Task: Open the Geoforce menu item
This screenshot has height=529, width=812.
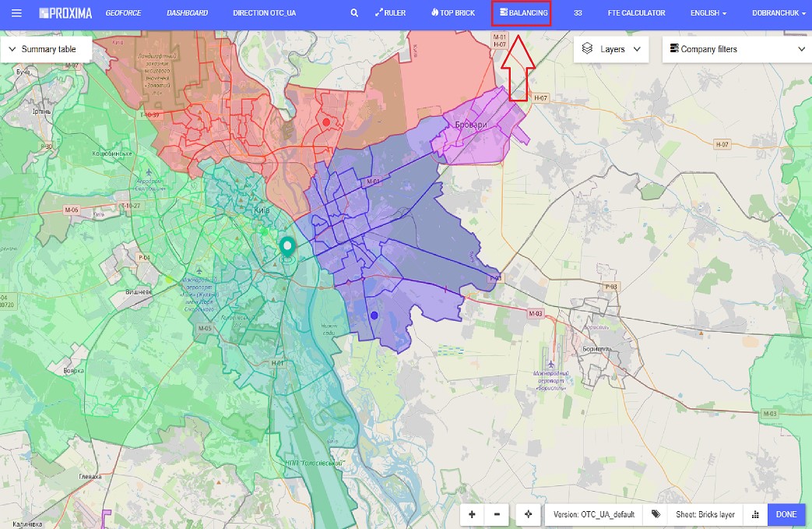Action: pyautogui.click(x=125, y=12)
